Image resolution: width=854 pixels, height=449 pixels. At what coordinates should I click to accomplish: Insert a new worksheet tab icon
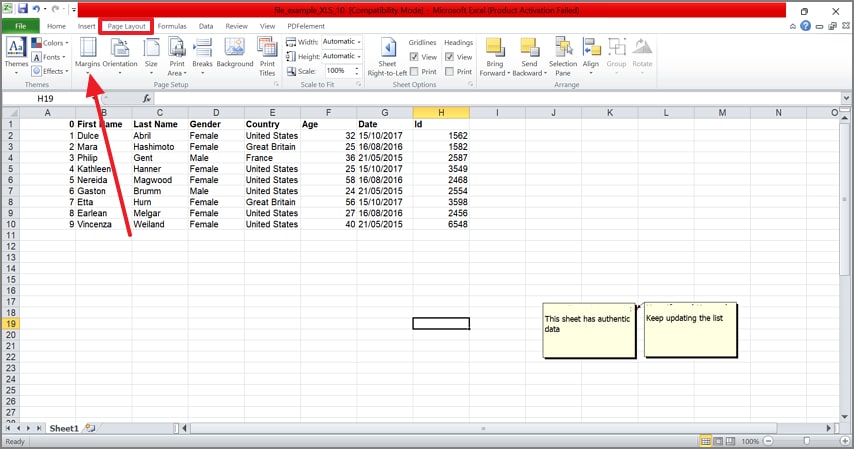(x=90, y=428)
